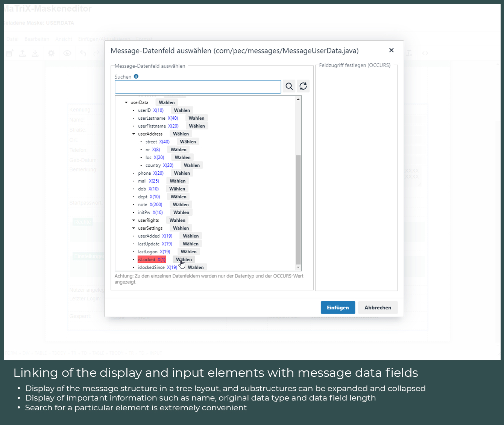Click the info icon beside Suchen
This screenshot has height=425, width=504.
(x=136, y=76)
